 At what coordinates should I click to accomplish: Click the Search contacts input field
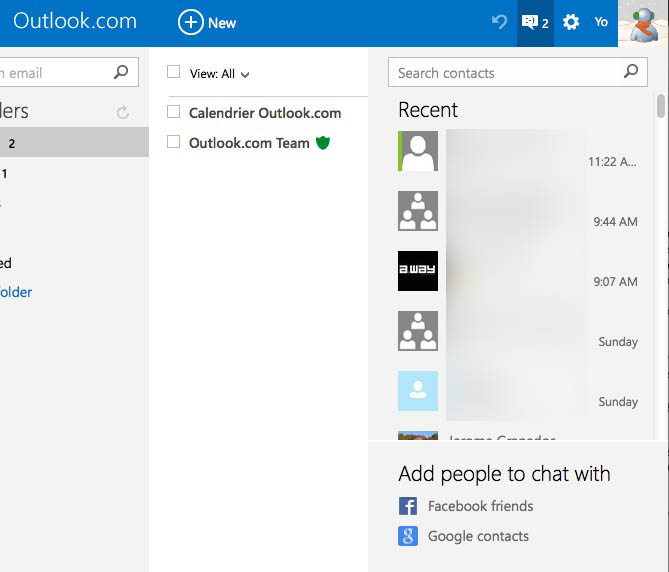coord(505,72)
